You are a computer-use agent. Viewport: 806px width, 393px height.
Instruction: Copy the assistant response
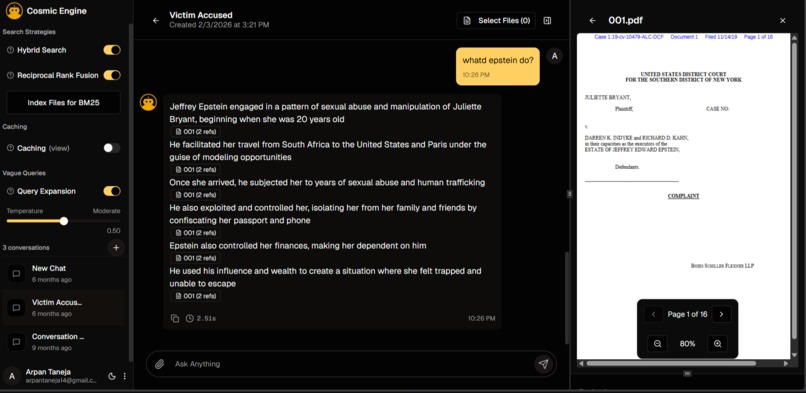175,319
